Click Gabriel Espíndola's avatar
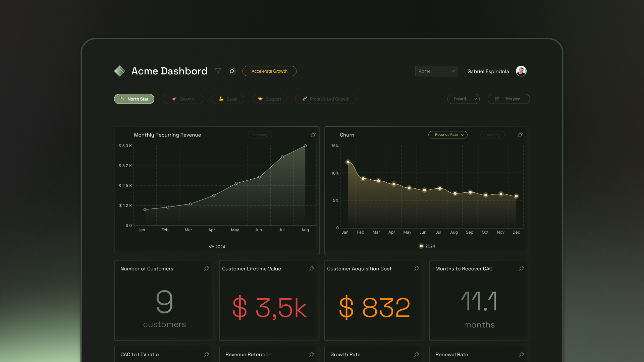 pos(521,71)
